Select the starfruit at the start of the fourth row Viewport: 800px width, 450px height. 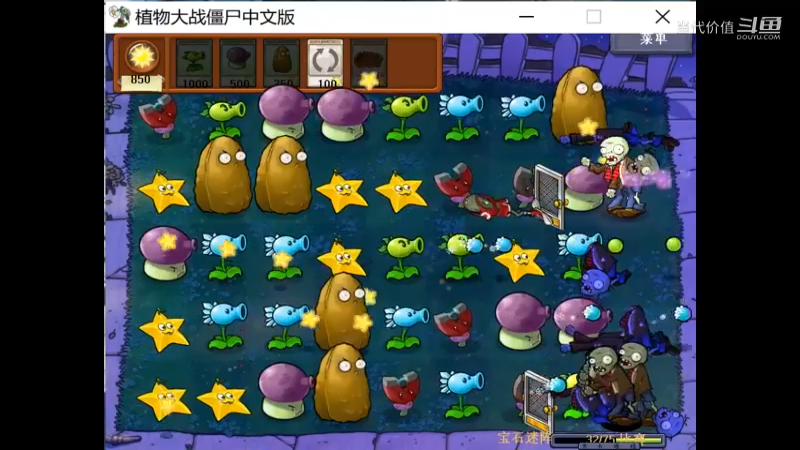pos(164,331)
